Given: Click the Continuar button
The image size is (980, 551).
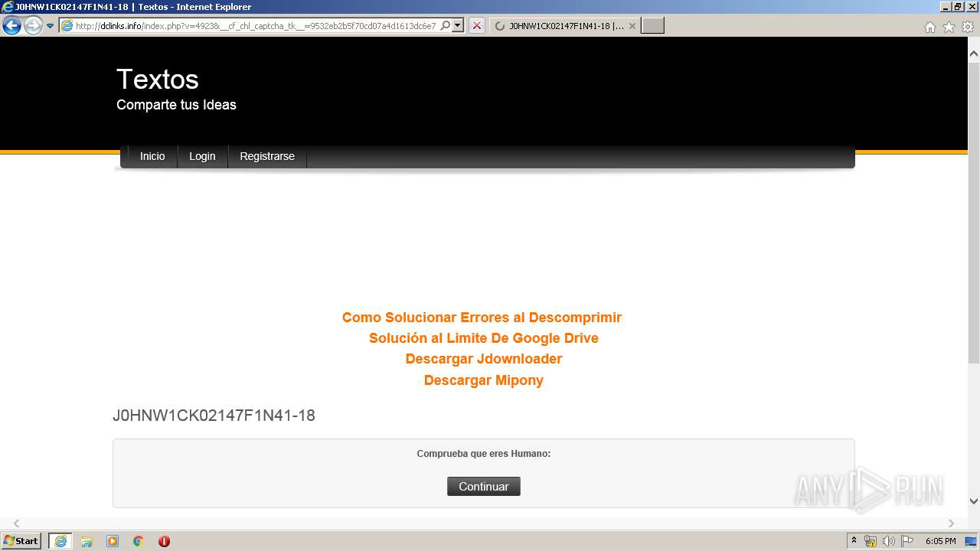Looking at the screenshot, I should coord(484,487).
